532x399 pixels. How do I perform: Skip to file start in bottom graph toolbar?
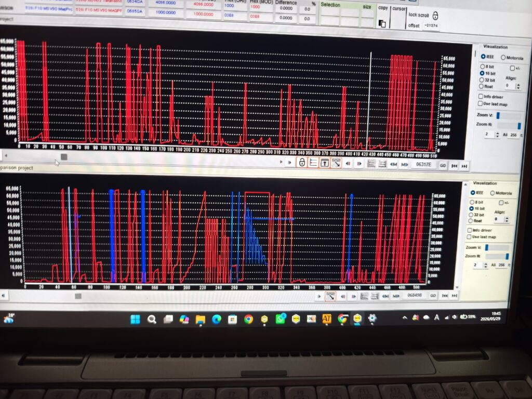click(x=445, y=296)
